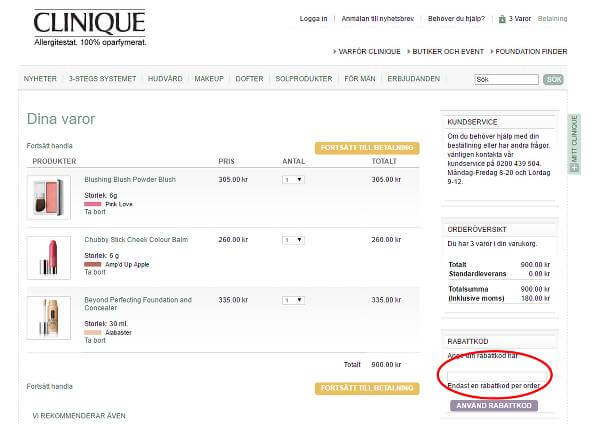Click the Logga in link
600x424 pixels.
[314, 18]
